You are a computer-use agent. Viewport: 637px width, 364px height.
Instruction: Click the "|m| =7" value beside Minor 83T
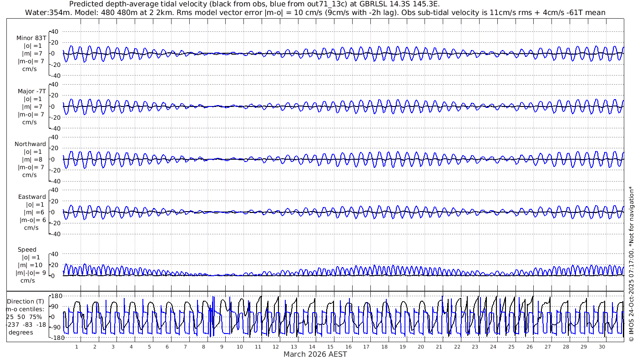(x=33, y=54)
